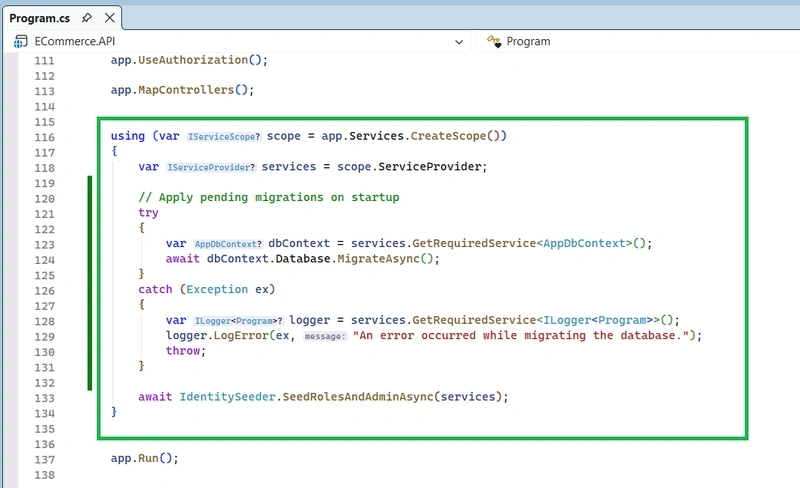Click the Apply pending migrations comment

(x=268, y=197)
